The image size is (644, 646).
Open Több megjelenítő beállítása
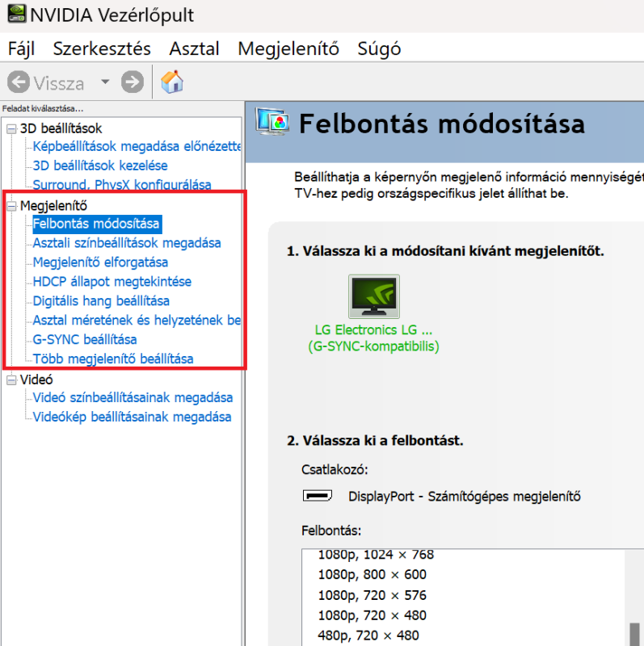[113, 359]
